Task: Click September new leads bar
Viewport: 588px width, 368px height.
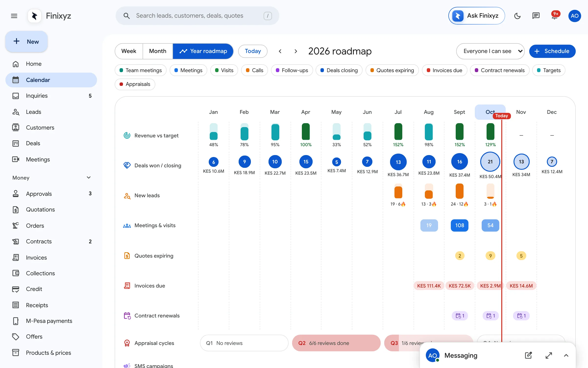Action: click(460, 191)
